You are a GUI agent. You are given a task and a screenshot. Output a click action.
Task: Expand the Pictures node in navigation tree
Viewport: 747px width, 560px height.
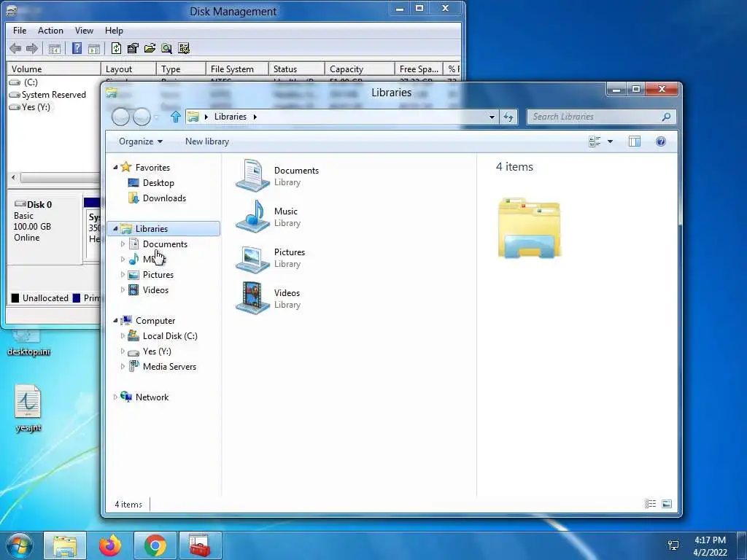click(x=123, y=275)
